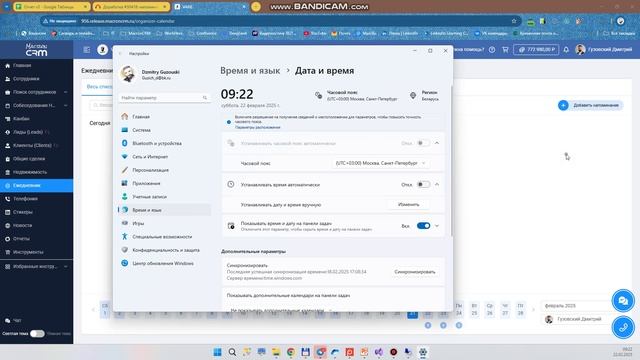Open февраль 2025 month selector in CRM
Screen dimensions: 640x360
point(576,306)
